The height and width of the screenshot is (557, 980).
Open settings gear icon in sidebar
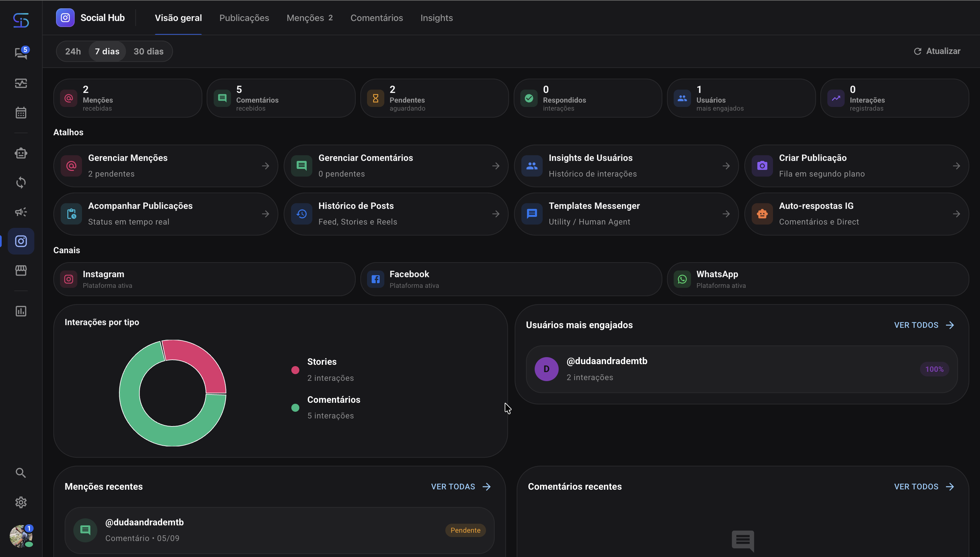pos(21,502)
